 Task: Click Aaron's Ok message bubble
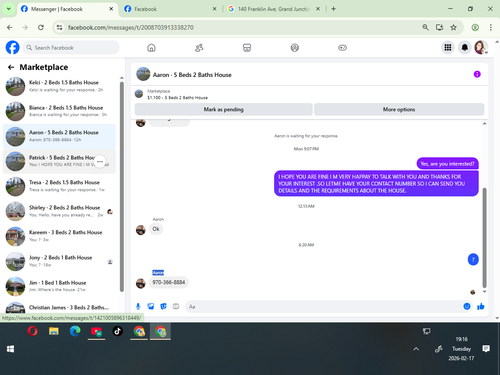click(156, 229)
